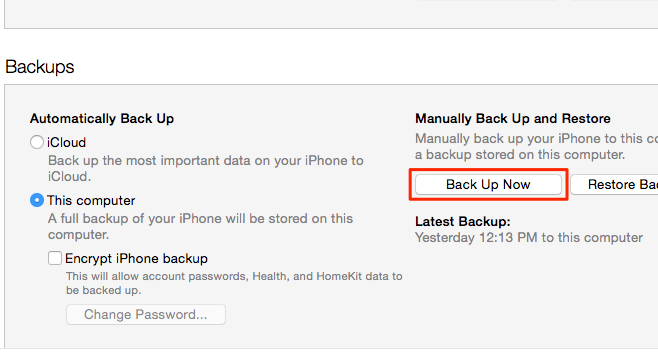Click the empty panel area above Backups heading
The height and width of the screenshot is (364, 658).
[x=331, y=14]
